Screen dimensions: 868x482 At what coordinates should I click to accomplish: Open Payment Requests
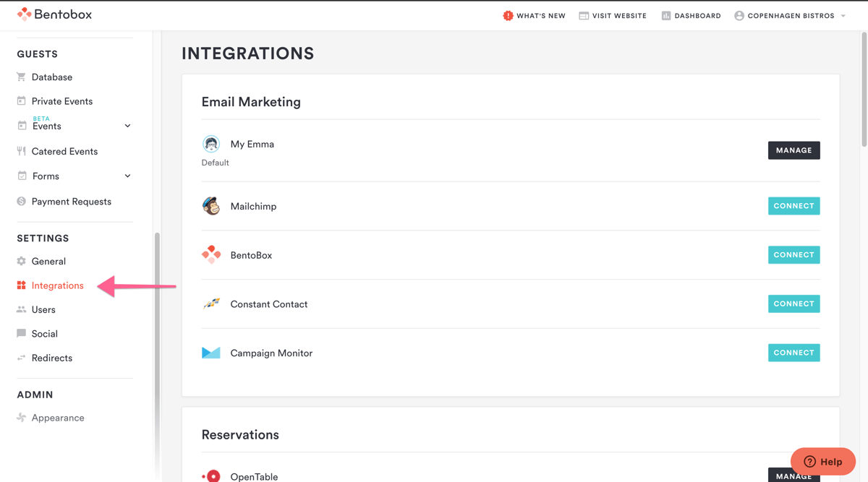(72, 202)
